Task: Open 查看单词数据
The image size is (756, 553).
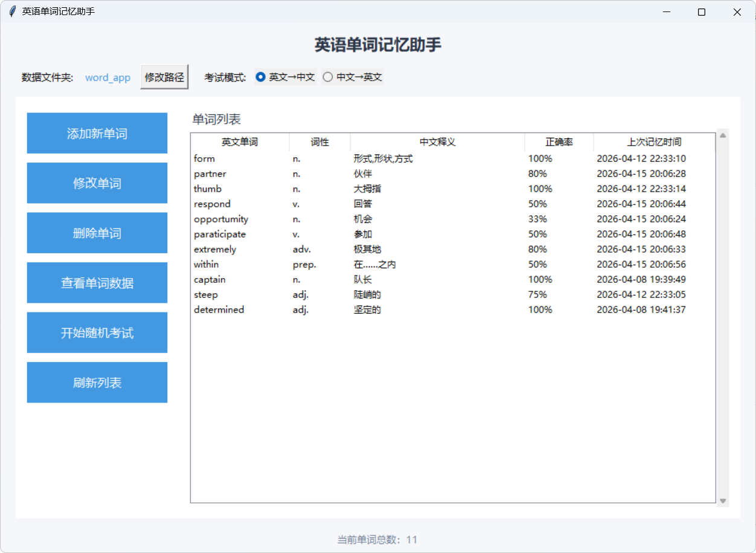Action: click(x=97, y=283)
